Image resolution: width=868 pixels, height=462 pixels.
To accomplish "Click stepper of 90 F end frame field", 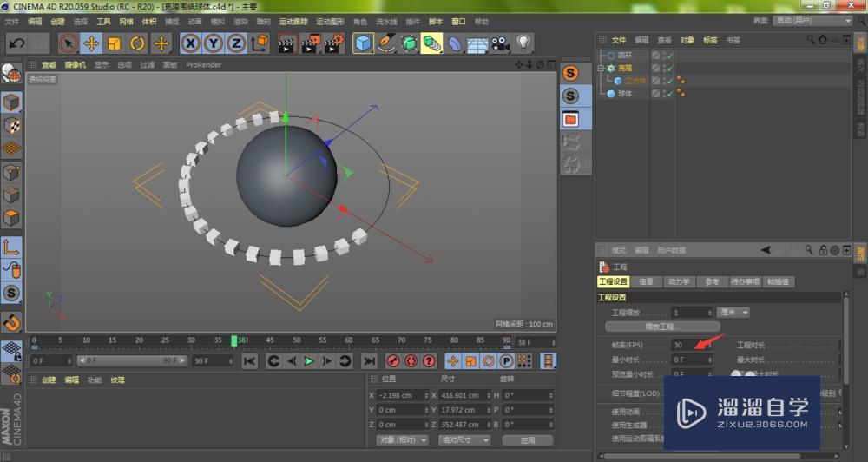I will 231,360.
